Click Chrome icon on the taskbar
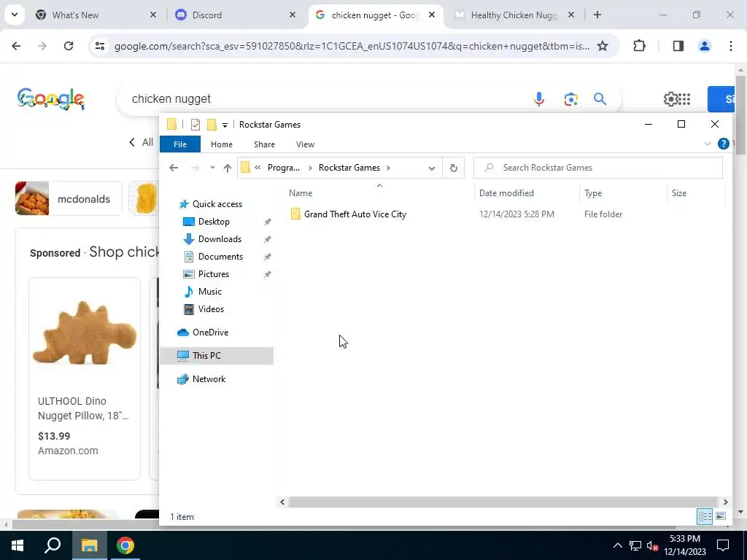The height and width of the screenshot is (560, 747). (x=125, y=545)
